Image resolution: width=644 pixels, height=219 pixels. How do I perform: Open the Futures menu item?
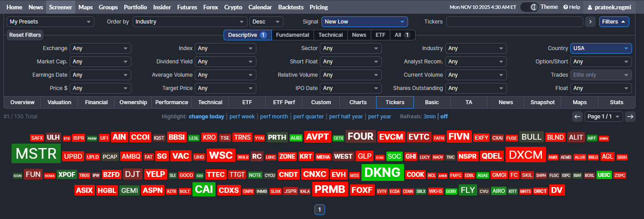187,7
